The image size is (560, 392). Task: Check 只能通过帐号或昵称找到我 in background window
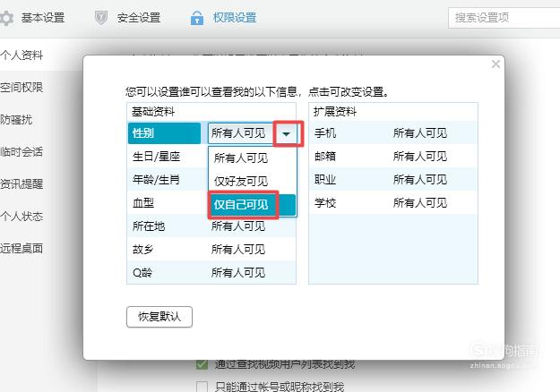coord(202,387)
